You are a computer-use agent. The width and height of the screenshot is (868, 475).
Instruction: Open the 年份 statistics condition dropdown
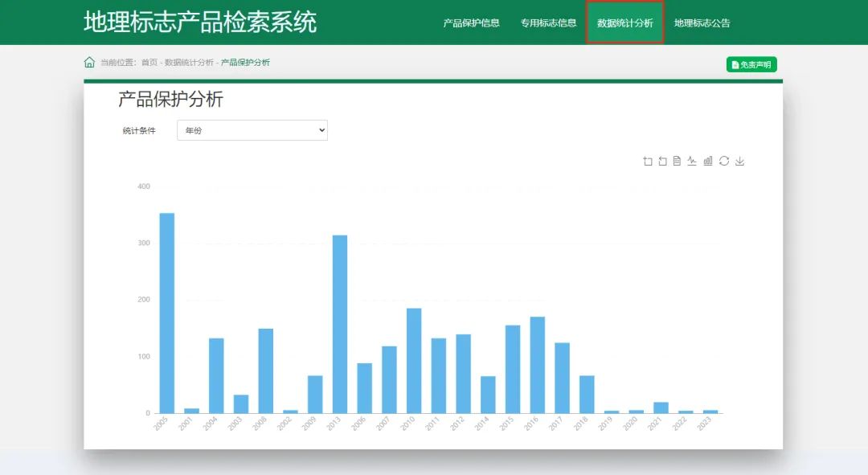coord(252,130)
